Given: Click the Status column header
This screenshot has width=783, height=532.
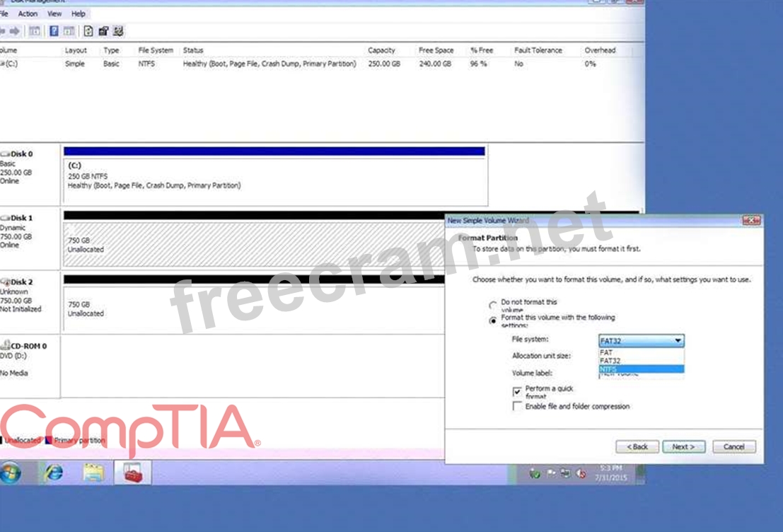Looking at the screenshot, I should pyautogui.click(x=193, y=50).
